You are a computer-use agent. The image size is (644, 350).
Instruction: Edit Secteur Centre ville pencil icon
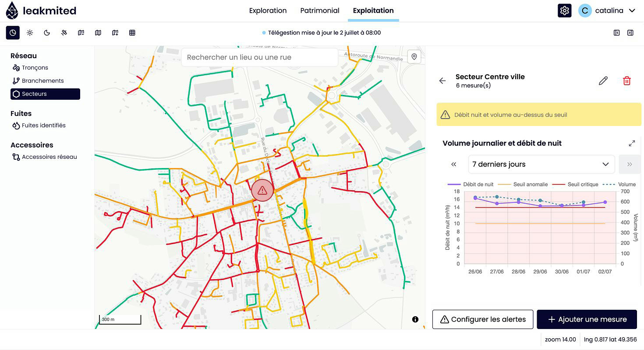603,81
